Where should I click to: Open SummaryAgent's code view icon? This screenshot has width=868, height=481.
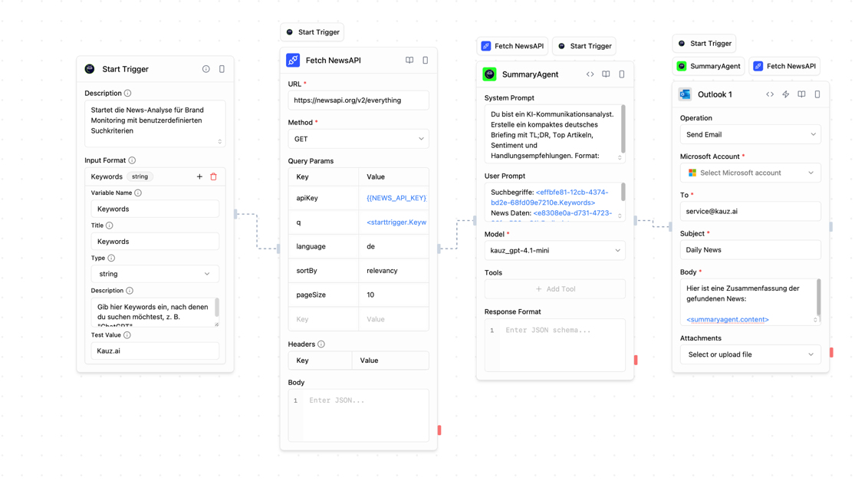(590, 74)
